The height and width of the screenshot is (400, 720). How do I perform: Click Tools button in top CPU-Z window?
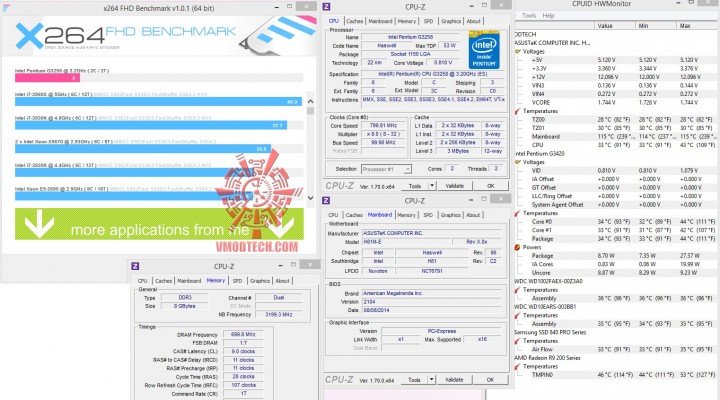click(x=415, y=186)
